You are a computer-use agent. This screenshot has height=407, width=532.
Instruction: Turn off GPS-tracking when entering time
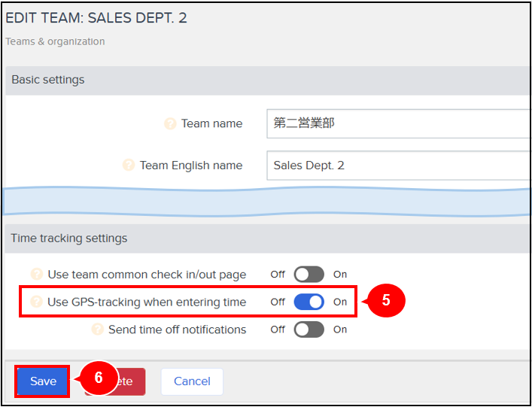click(309, 302)
